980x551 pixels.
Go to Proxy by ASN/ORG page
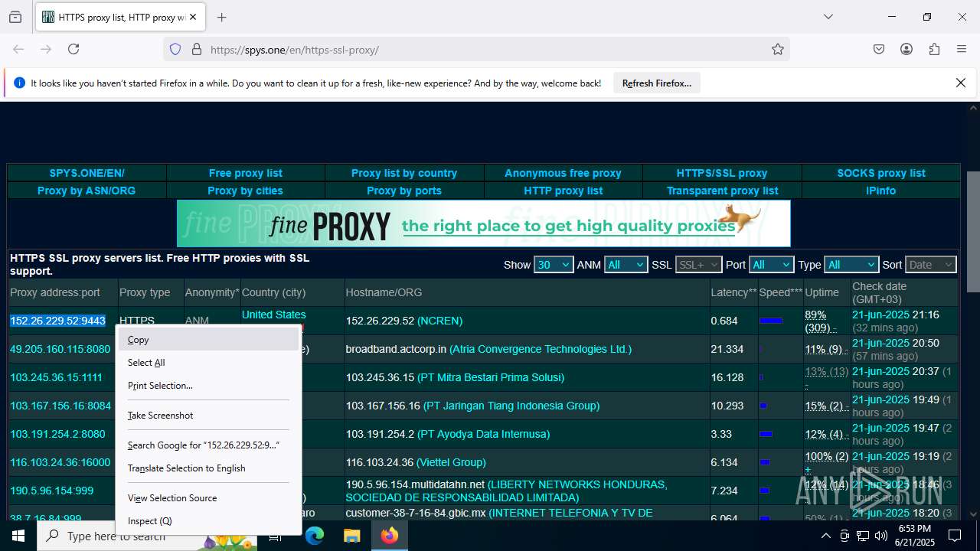[87, 191]
